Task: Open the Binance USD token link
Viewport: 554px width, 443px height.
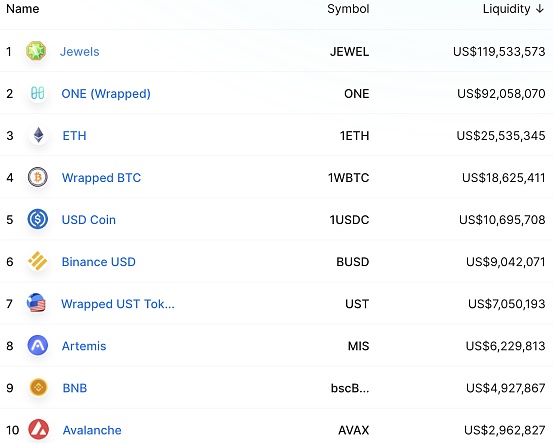Action: coord(99,262)
